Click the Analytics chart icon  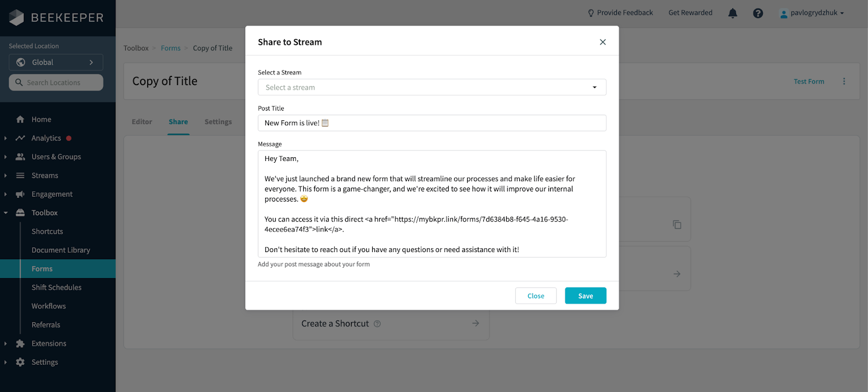pyautogui.click(x=20, y=138)
